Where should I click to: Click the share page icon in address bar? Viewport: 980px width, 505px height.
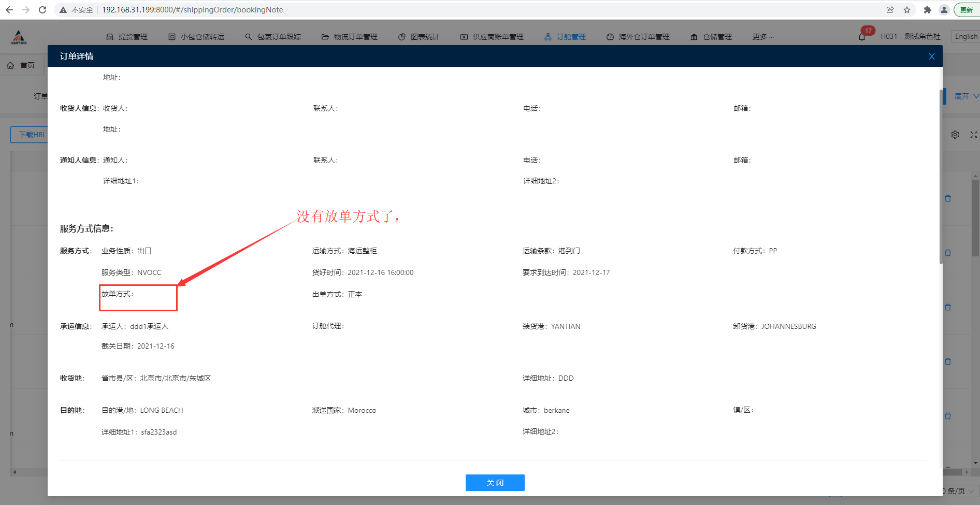click(x=890, y=10)
